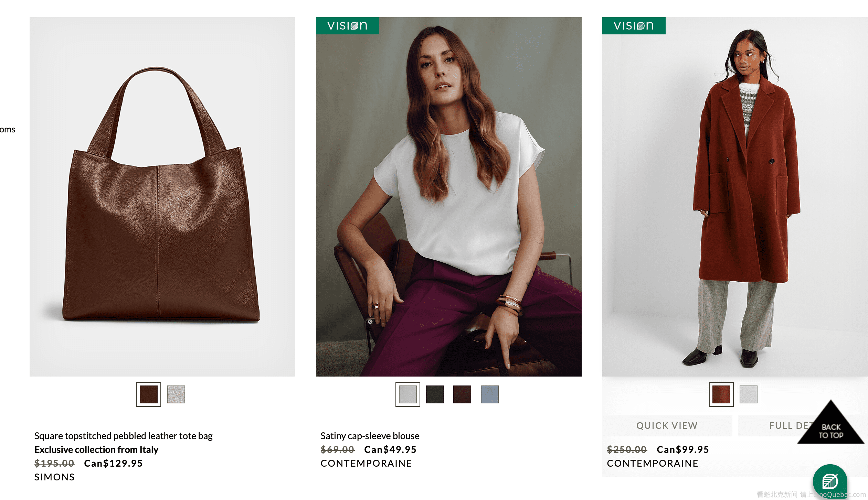868x500 pixels.
Task: Open Quick View for the coat
Action: tap(667, 426)
